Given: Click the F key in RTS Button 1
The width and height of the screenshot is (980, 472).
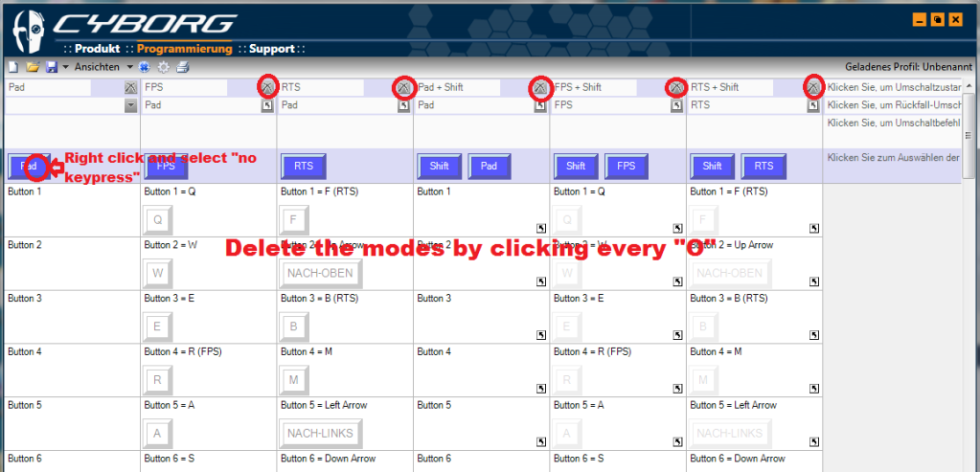Looking at the screenshot, I should 294,220.
